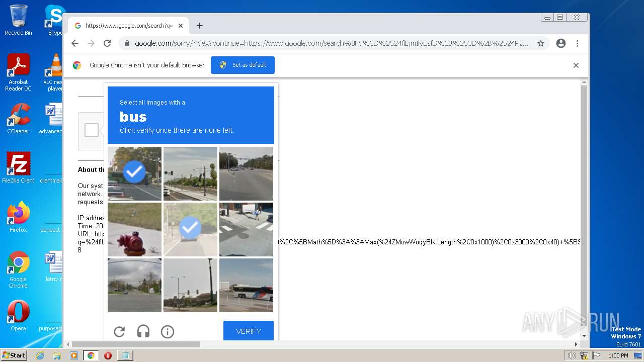The width and height of the screenshot is (644, 362).
Task: Go back using browser back arrow
Action: coord(75,43)
